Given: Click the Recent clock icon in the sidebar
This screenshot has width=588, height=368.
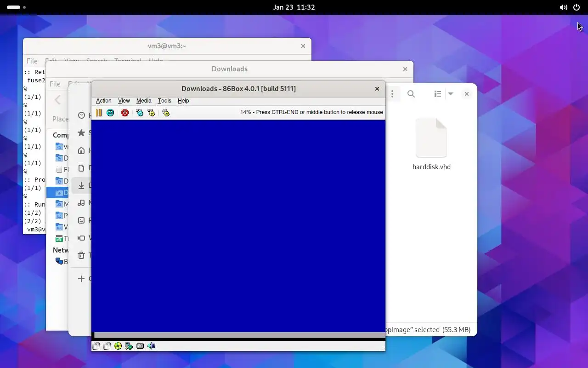Looking at the screenshot, I should (x=82, y=115).
